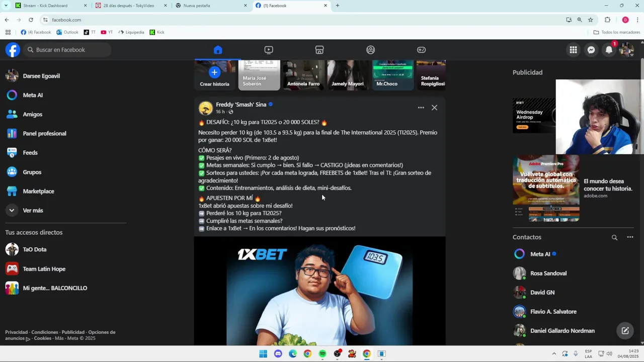
Task: Open Jamely Mayori story
Action: click(348, 75)
